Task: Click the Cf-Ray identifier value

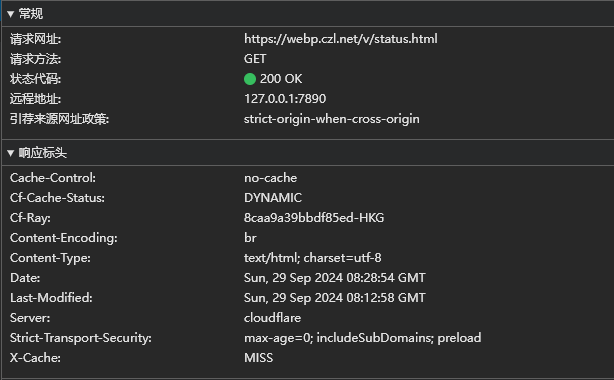Action: click(x=314, y=218)
